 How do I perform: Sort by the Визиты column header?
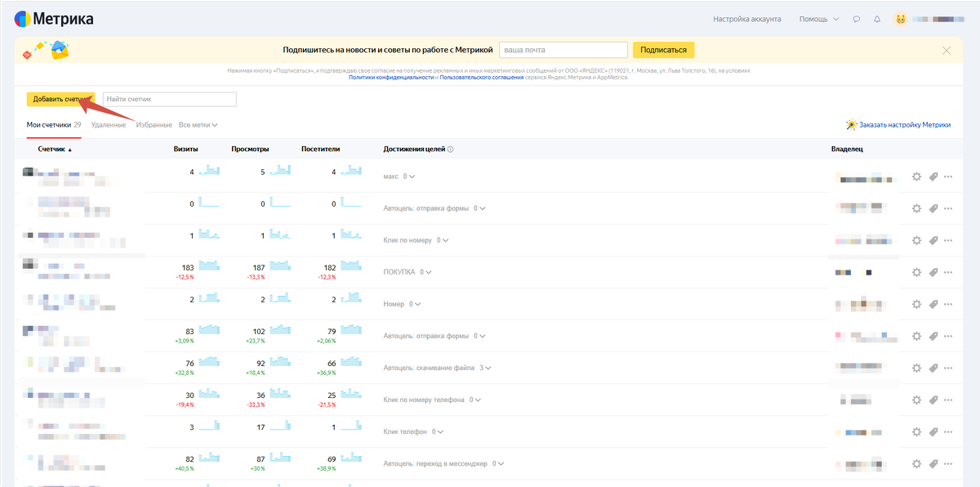point(186,150)
